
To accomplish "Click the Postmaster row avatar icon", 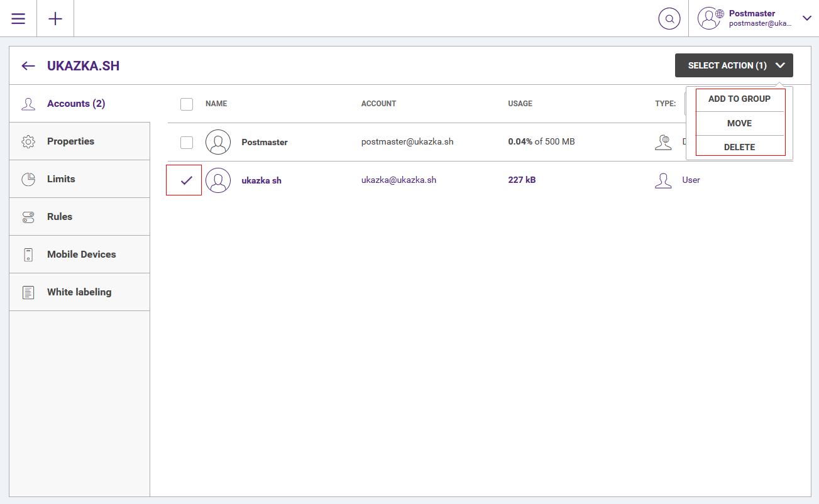I will [218, 142].
